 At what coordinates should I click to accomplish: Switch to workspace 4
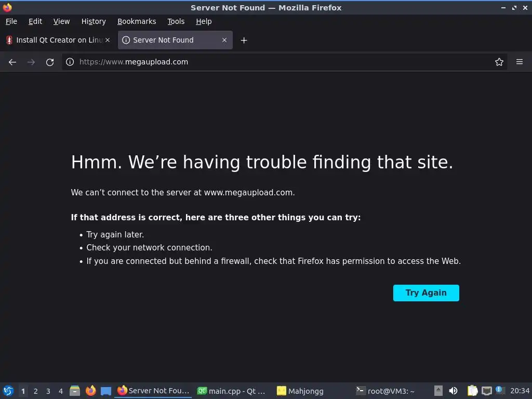[x=61, y=391]
